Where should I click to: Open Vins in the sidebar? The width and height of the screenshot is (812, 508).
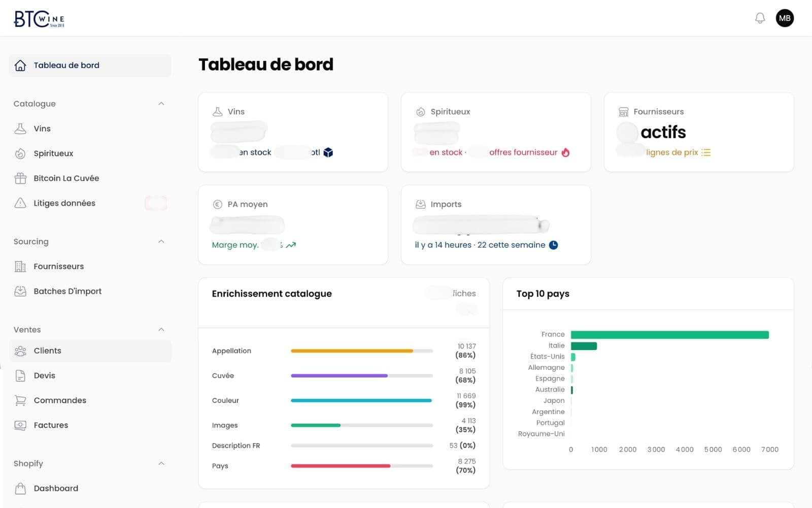90,129
